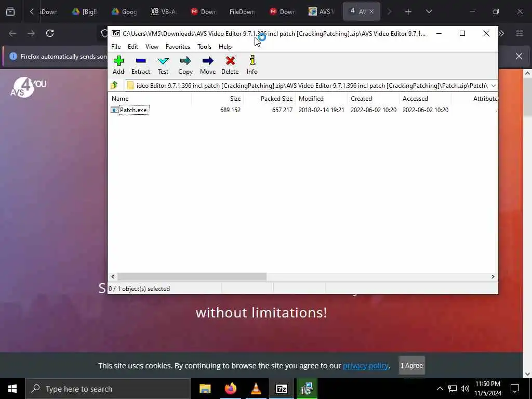Viewport: 532px width, 399px height.
Task: Click the 689 152 size value
Action: 230,110
